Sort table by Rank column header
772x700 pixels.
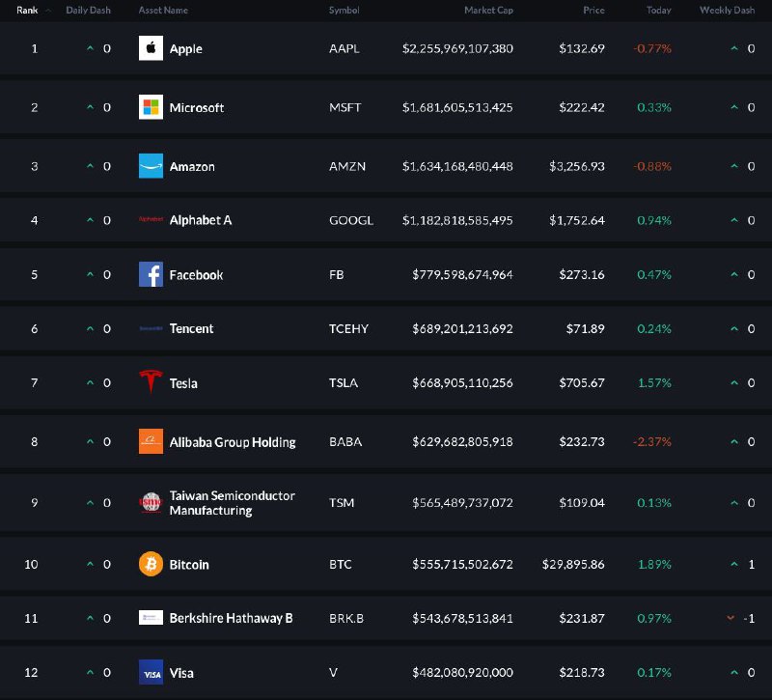pos(27,10)
